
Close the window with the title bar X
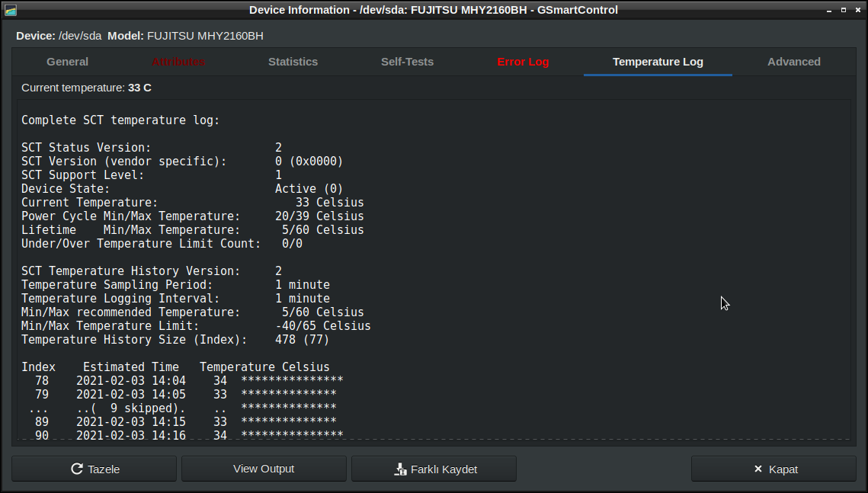[857, 10]
